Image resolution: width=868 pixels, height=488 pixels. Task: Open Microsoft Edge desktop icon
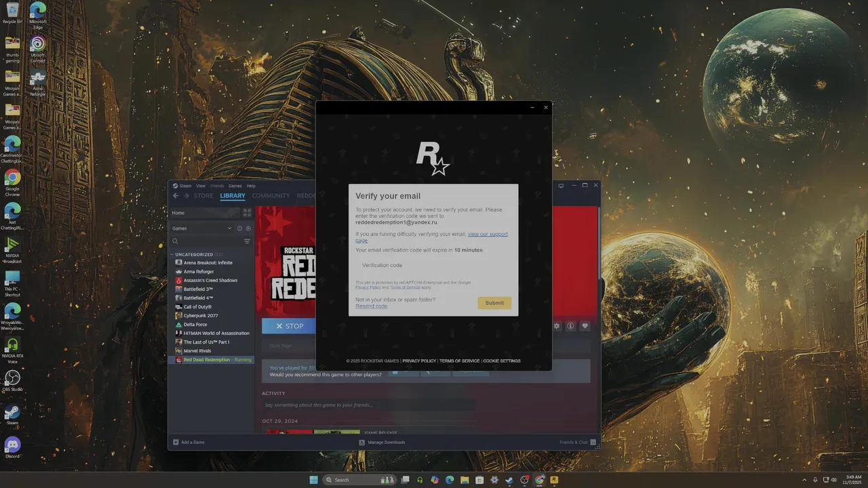coord(38,15)
